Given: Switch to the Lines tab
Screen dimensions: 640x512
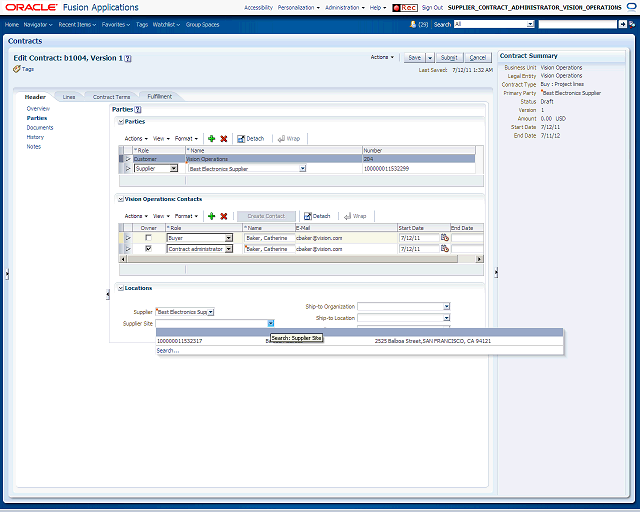Looking at the screenshot, I should [69, 97].
